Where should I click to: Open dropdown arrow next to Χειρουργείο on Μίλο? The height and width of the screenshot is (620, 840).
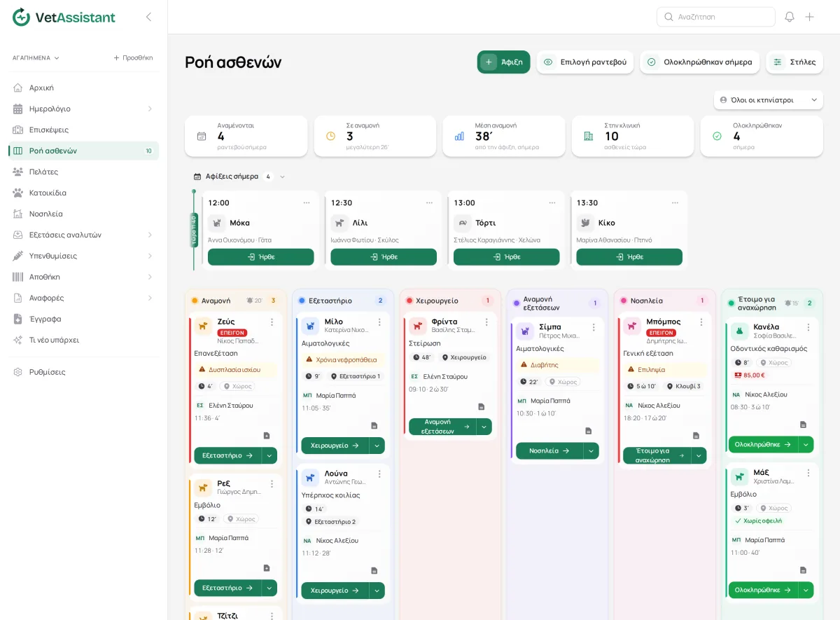[377, 446]
